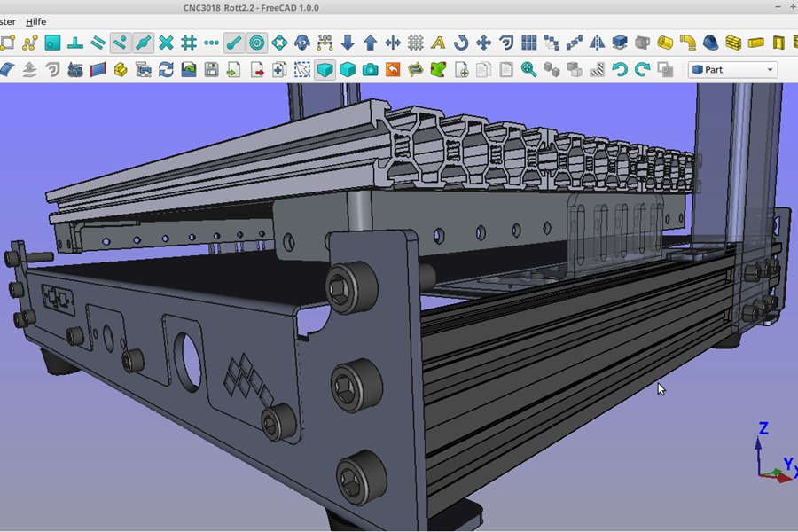This screenshot has height=532, width=798.
Task: Enable Snap Perpendicular
Action: coord(75,43)
